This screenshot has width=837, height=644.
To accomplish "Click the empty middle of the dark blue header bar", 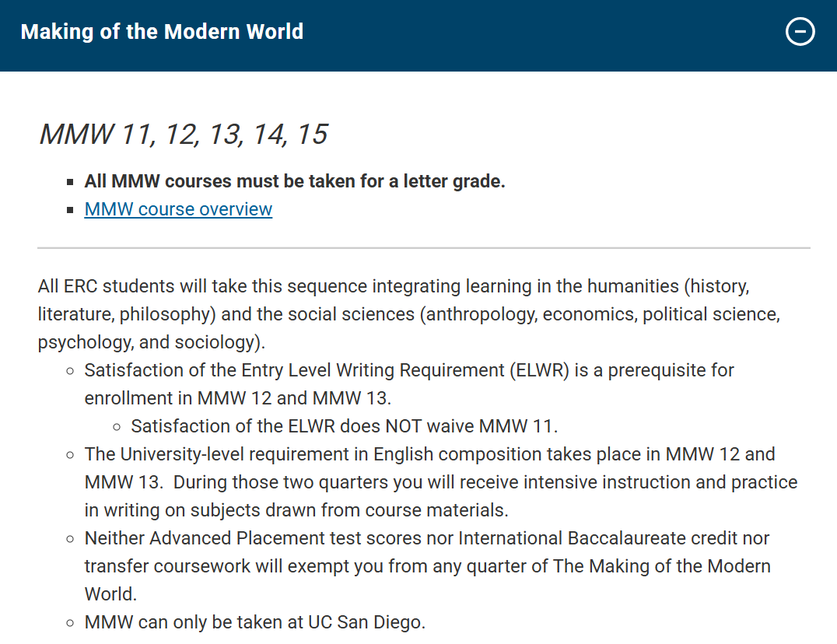I will coord(545,32).
